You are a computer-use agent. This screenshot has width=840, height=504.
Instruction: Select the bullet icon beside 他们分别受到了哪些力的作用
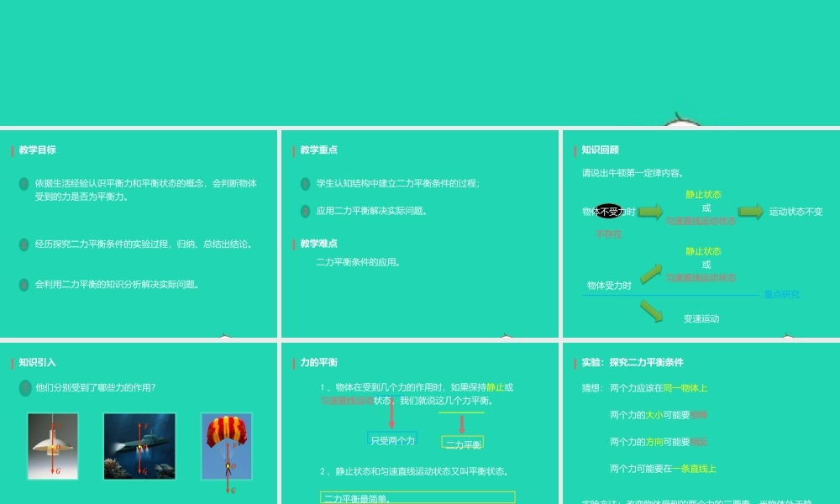(x=24, y=387)
